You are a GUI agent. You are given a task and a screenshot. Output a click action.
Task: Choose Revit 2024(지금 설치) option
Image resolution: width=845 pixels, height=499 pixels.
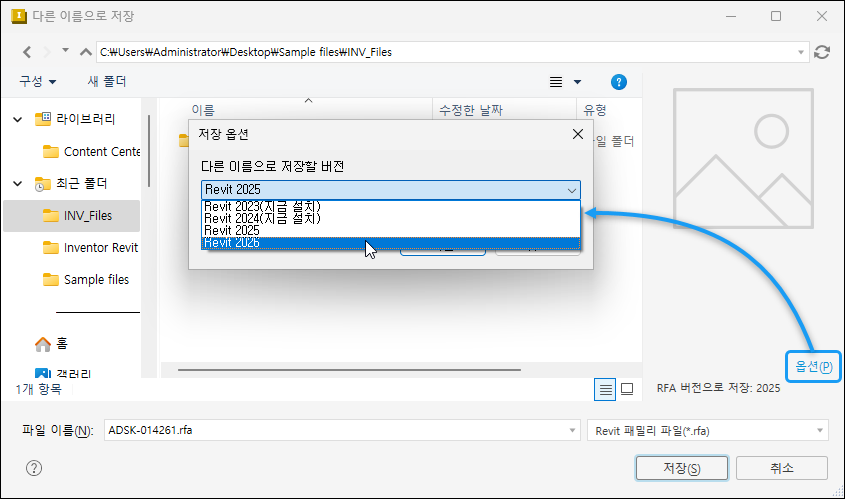pos(391,218)
